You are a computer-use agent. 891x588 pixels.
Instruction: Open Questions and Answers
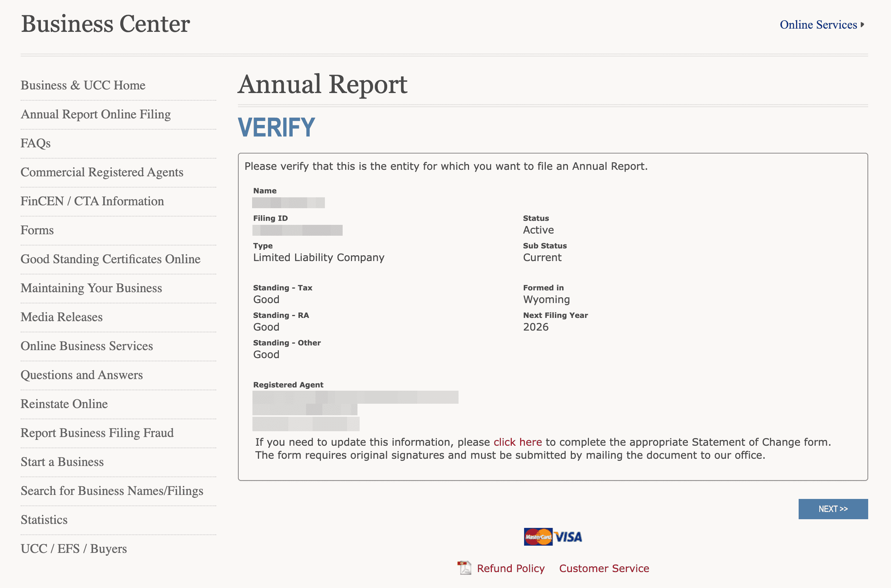point(82,375)
